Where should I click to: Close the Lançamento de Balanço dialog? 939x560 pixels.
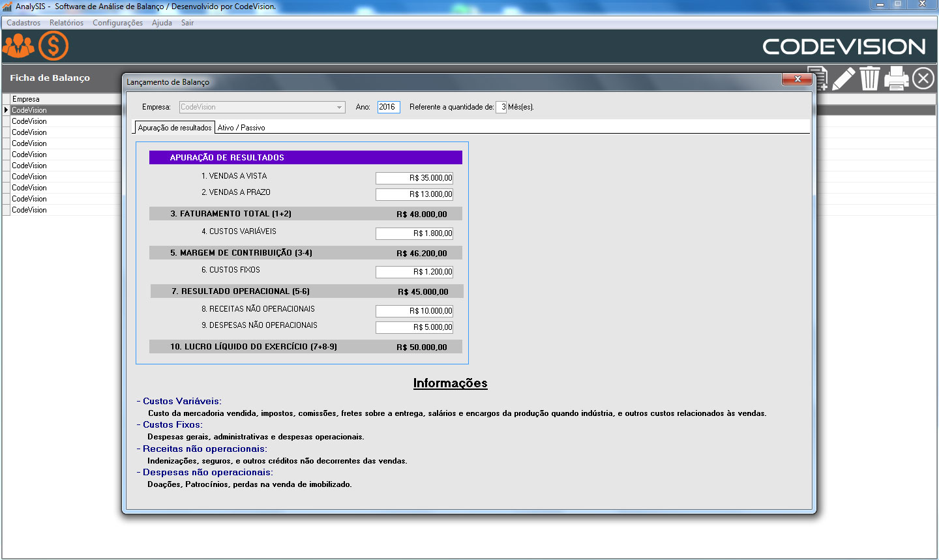(797, 80)
